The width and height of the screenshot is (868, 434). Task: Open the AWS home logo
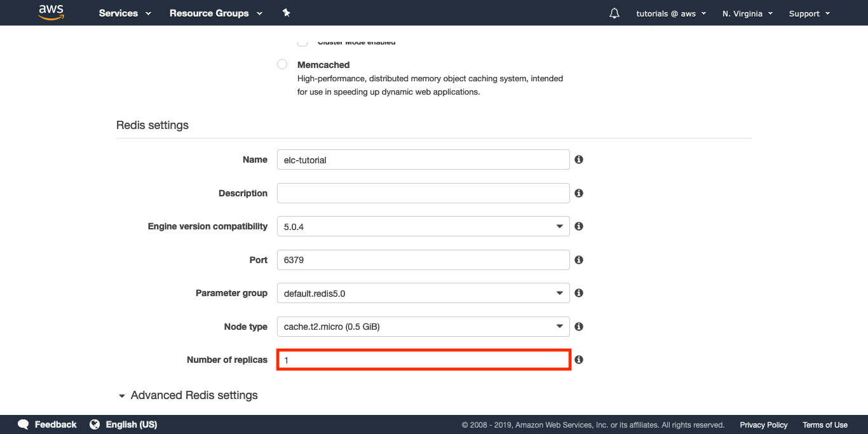[51, 12]
